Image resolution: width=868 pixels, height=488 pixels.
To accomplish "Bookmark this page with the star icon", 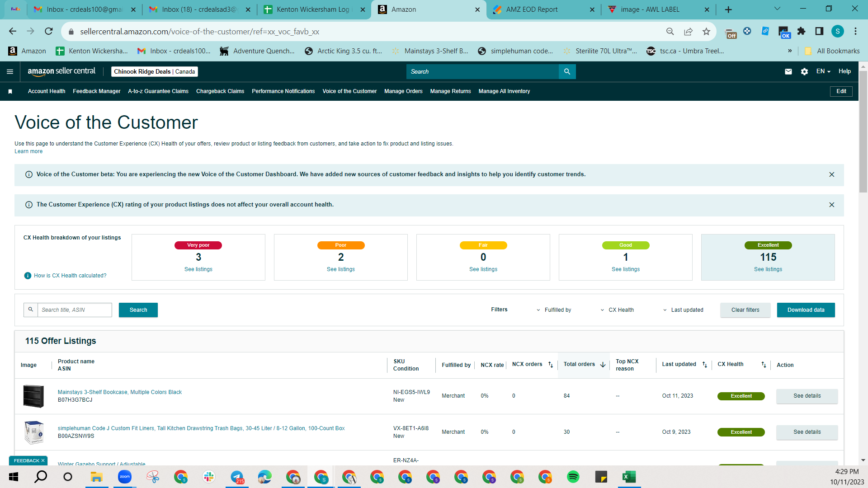I will [706, 31].
